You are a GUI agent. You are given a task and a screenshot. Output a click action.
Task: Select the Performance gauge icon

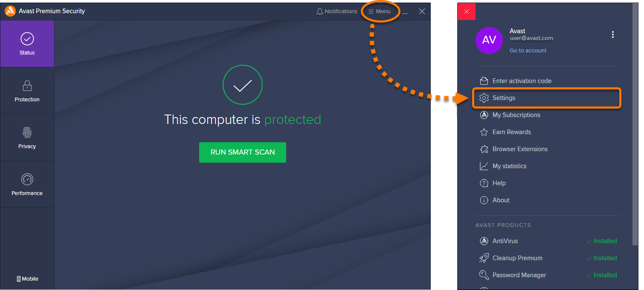tap(27, 179)
